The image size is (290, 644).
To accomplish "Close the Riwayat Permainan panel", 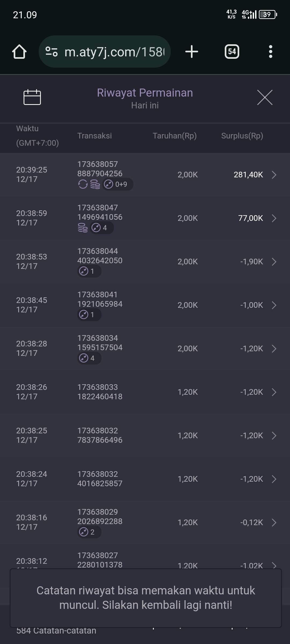I will point(265,97).
